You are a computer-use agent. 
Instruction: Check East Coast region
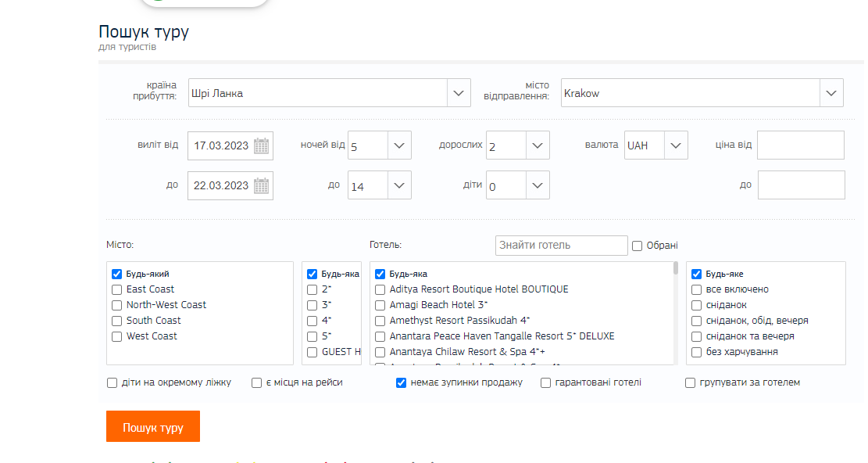[117, 289]
